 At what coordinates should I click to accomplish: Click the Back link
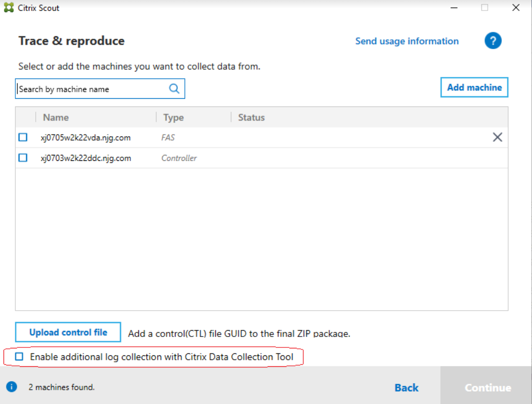coord(406,387)
